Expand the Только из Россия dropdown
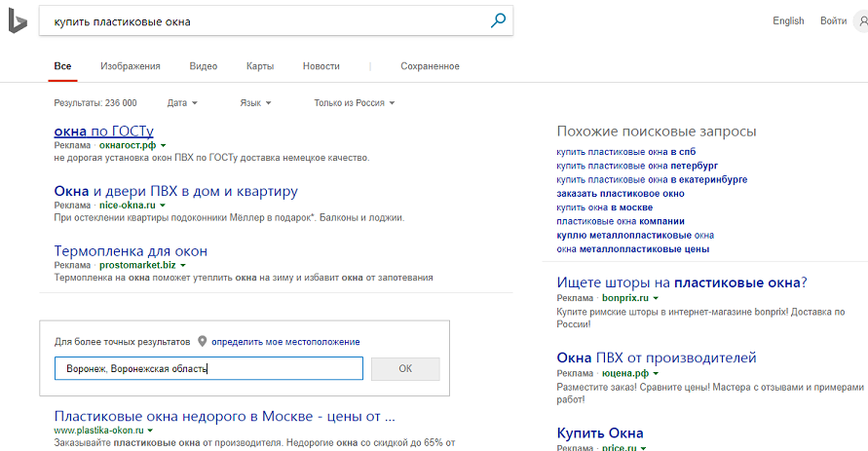Screen dimensions: 868x451 point(354,102)
